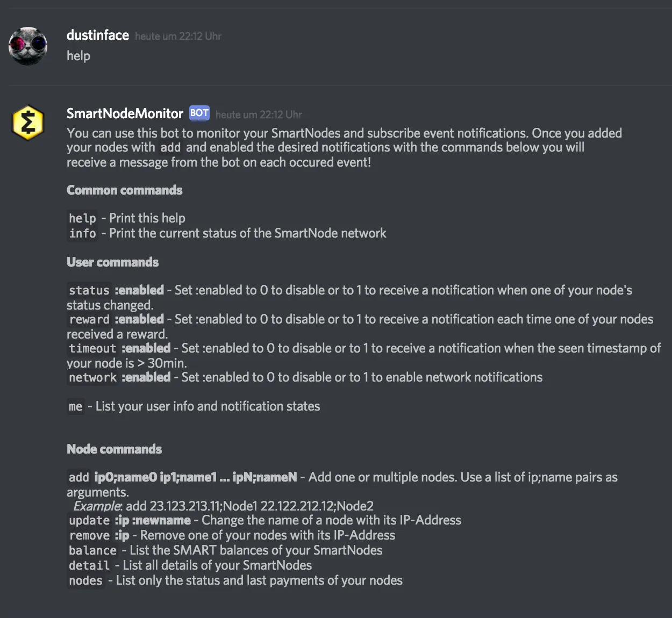
Task: Click the 'timeout' code command
Action: [x=92, y=348]
